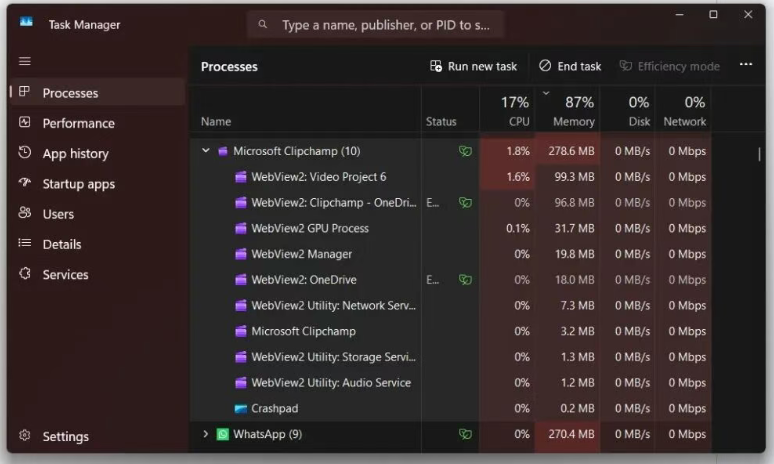Click the WhatsApp green app icon
This screenshot has width=774, height=464.
tap(223, 434)
